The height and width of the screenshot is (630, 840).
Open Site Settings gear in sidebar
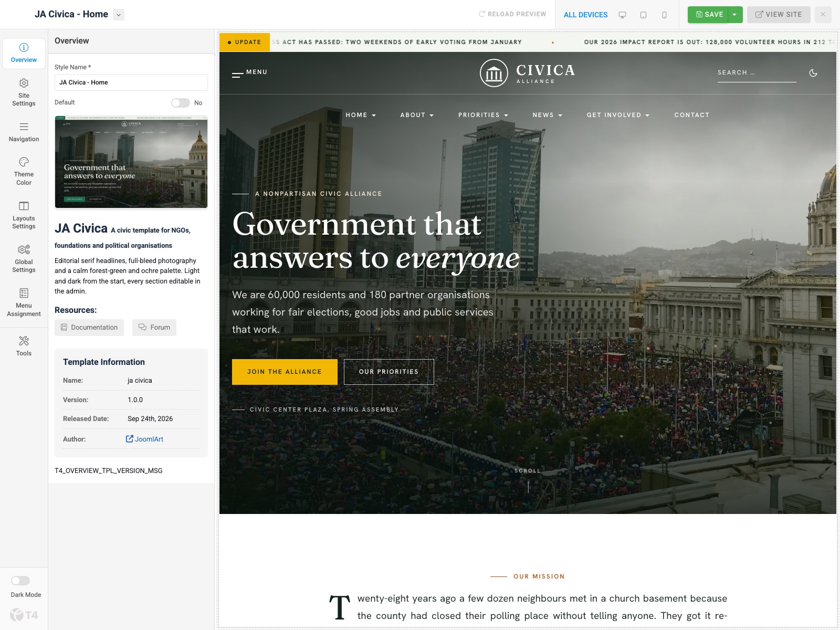tap(24, 92)
